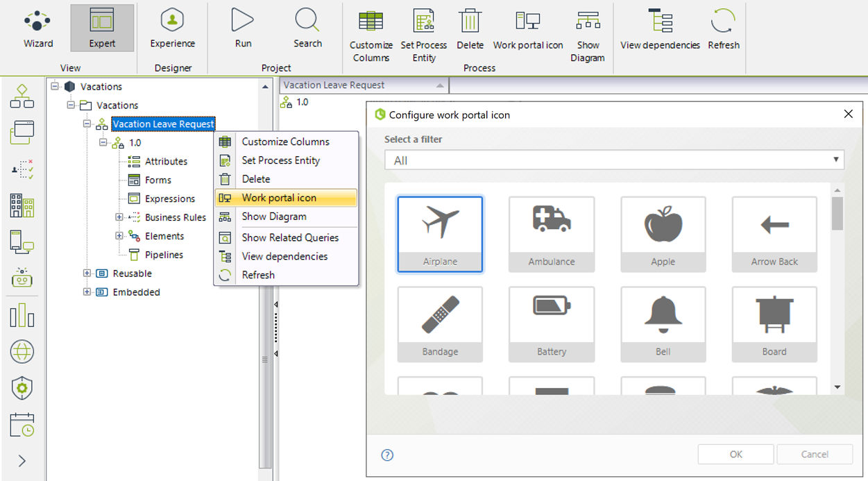868x481 pixels.
Task: Open the devices module in left sidebar
Action: (x=22, y=242)
